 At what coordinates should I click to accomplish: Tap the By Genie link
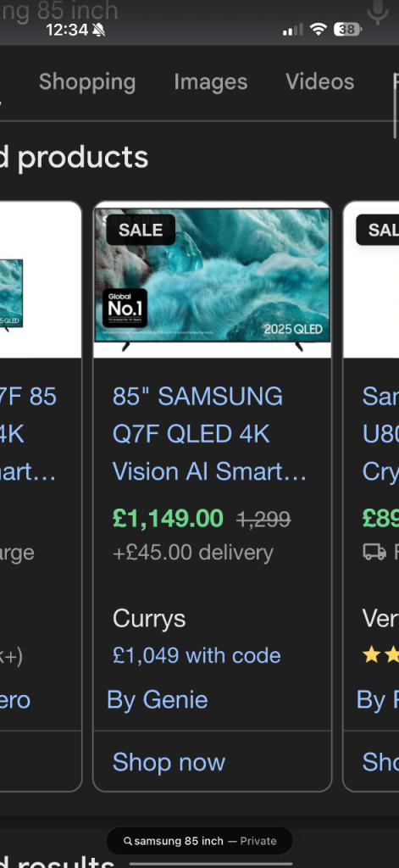pos(158,700)
